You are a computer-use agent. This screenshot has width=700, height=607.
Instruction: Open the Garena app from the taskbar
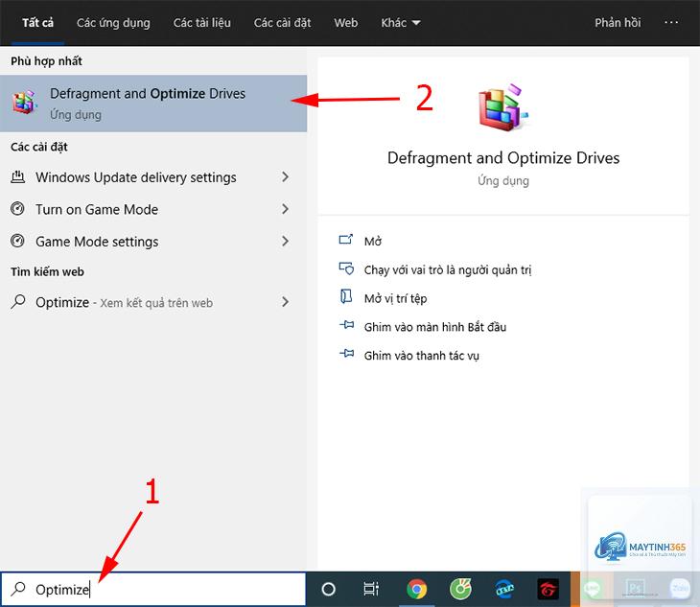point(548,589)
